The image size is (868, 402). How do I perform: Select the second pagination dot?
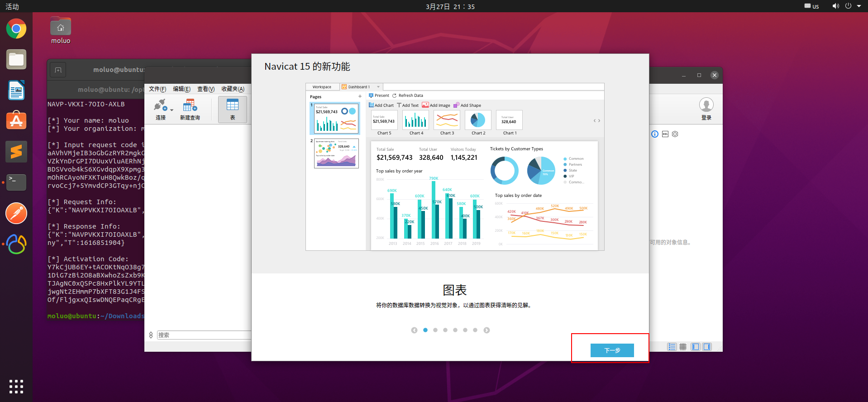click(435, 330)
